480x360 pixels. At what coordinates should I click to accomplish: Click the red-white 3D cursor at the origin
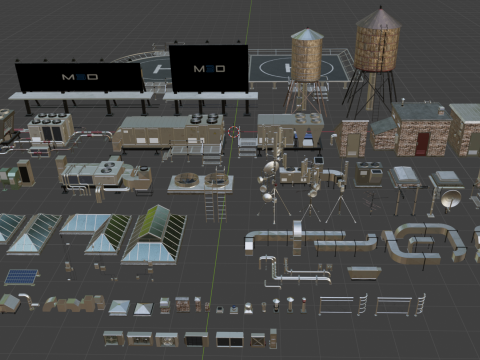pyautogui.click(x=234, y=131)
